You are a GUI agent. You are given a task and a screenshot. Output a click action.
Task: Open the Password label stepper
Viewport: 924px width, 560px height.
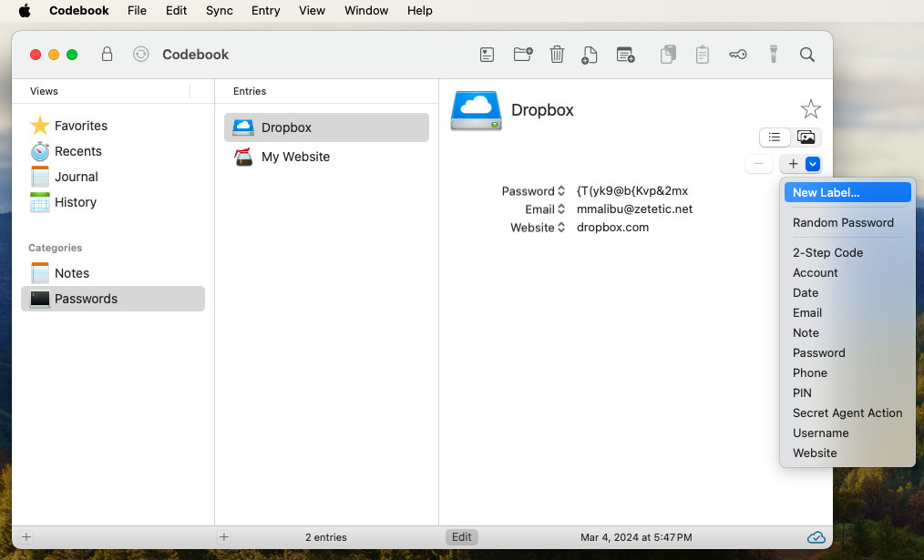(x=561, y=191)
